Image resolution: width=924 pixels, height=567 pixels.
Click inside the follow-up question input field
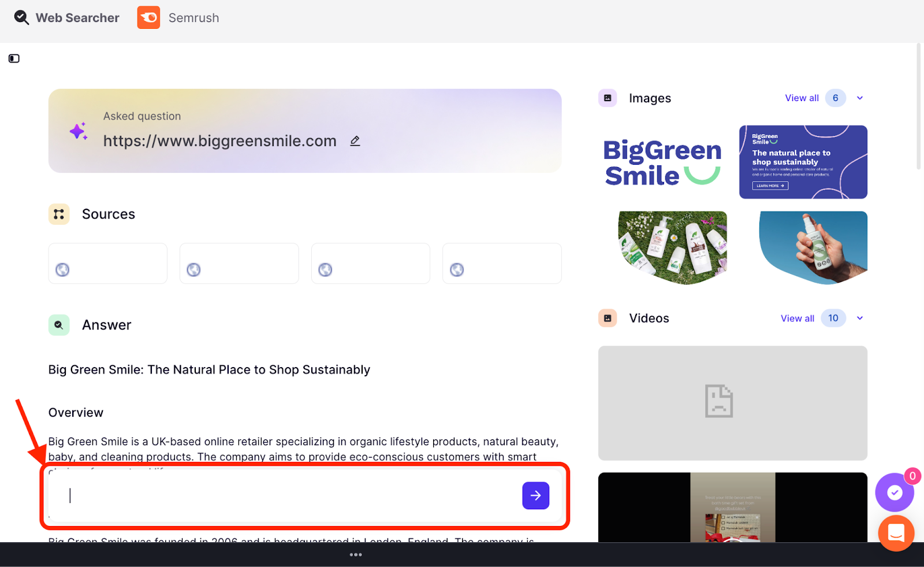pos(289,495)
